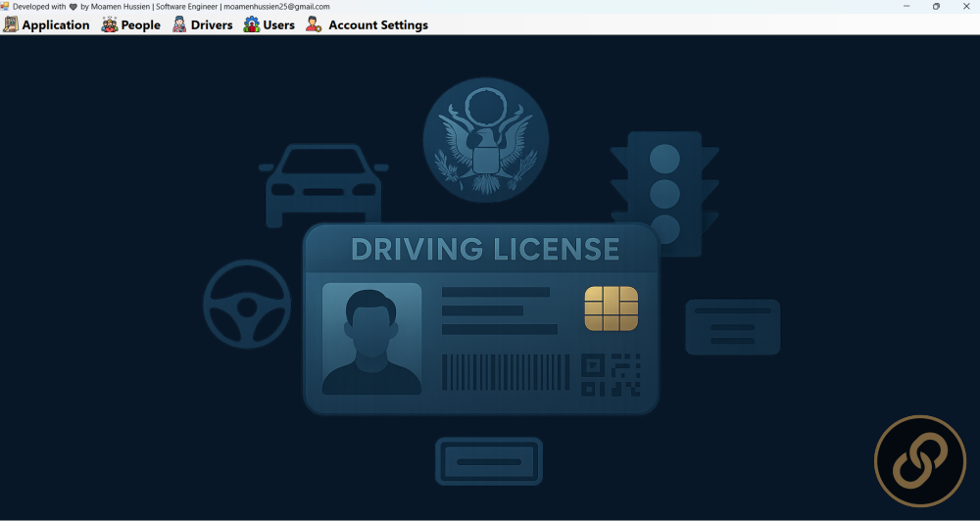Click the Users gear icon
Screen dimensions: 980x521
(251, 25)
